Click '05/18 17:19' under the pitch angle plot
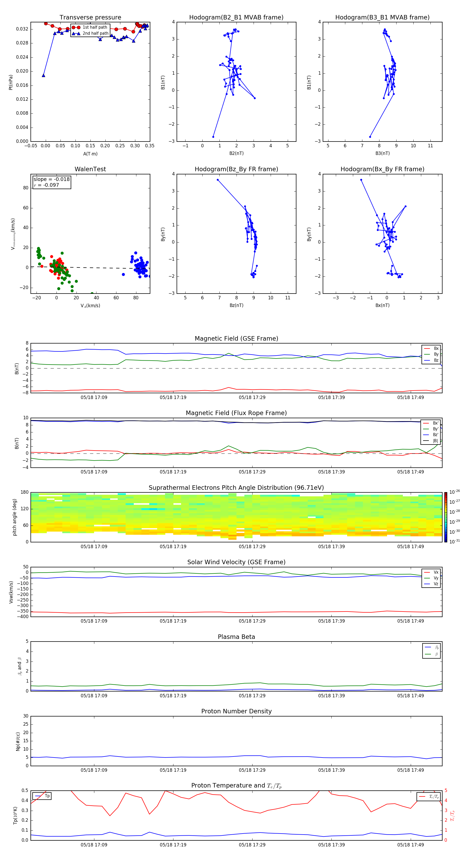Viewport: 473px width, 868px height. [173, 547]
